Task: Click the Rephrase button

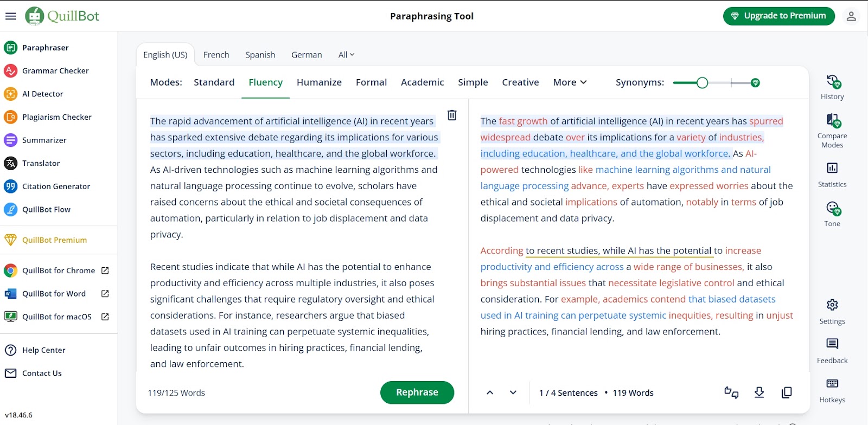Action: (417, 392)
